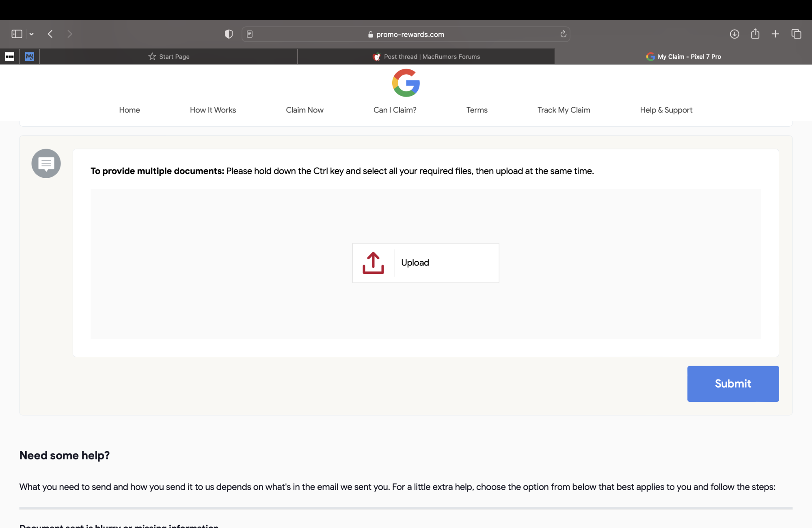Viewport: 812px width, 528px height.
Task: Switch to the Start Page tab
Action: tap(168, 57)
